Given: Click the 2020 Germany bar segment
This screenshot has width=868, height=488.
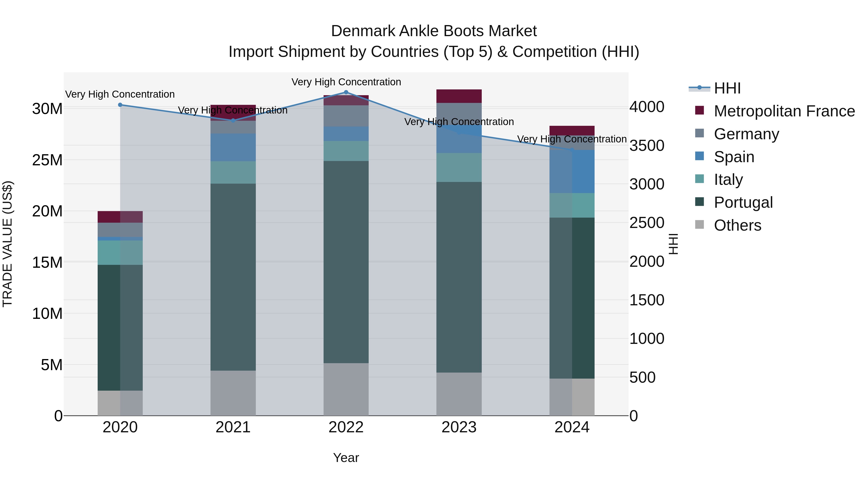Looking at the screenshot, I should 120,230.
